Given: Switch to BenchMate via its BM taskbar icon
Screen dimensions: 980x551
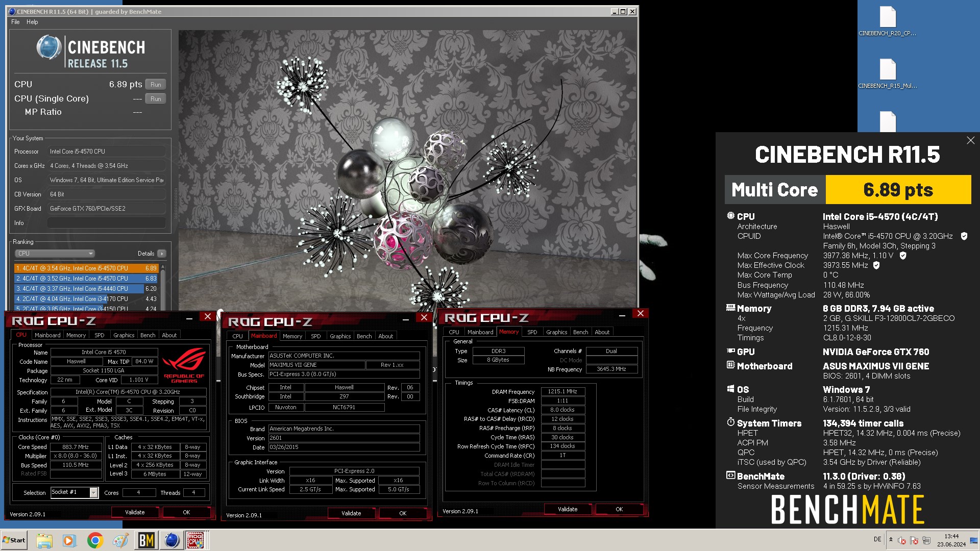Looking at the screenshot, I should [x=146, y=540].
